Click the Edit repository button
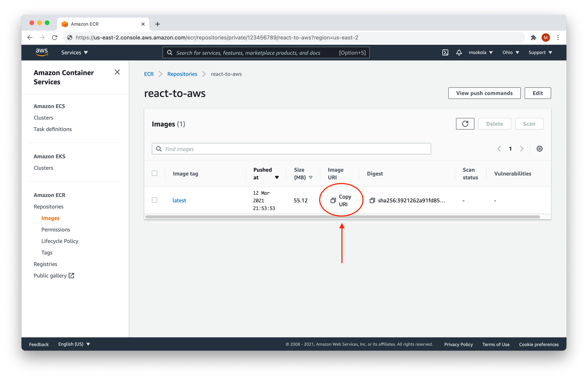Screen dimensions: 588x379 [x=538, y=93]
